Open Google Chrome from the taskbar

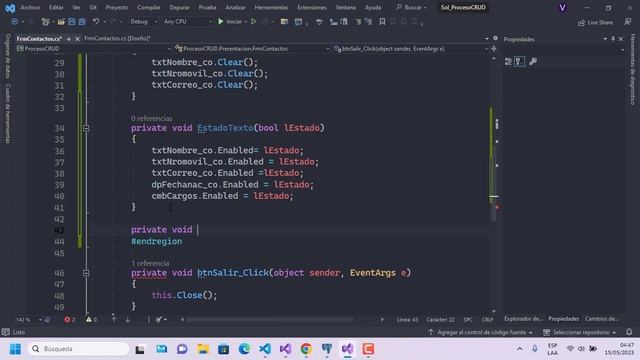point(306,349)
